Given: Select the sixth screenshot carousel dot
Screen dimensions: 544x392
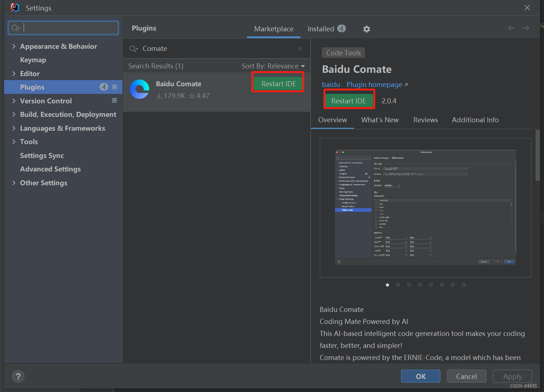Looking at the screenshot, I should pos(442,285).
